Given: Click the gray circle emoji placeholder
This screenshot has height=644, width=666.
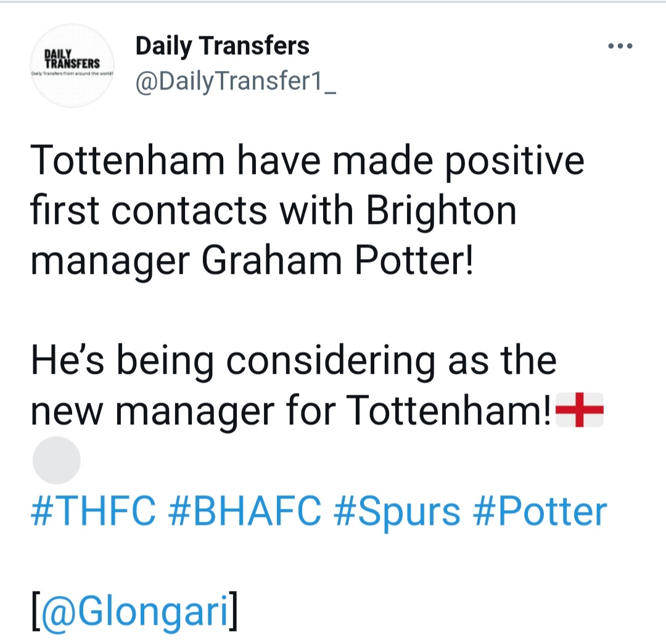Looking at the screenshot, I should click(57, 460).
